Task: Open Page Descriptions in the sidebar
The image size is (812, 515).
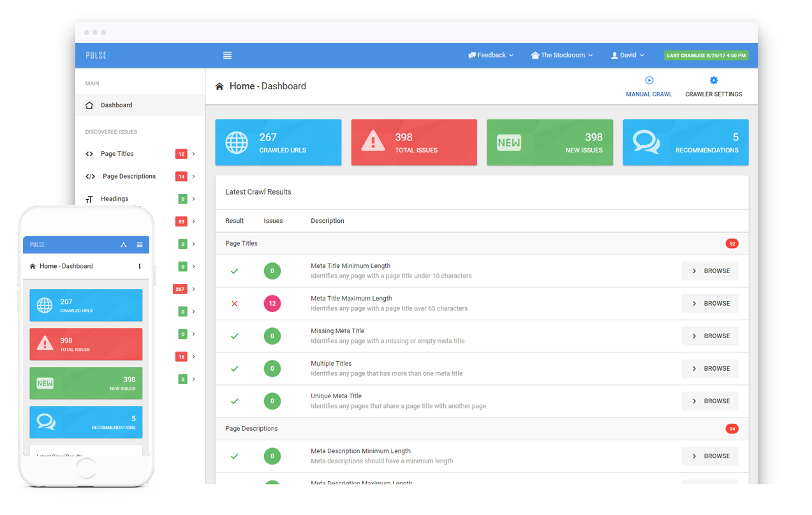Action: click(x=129, y=176)
